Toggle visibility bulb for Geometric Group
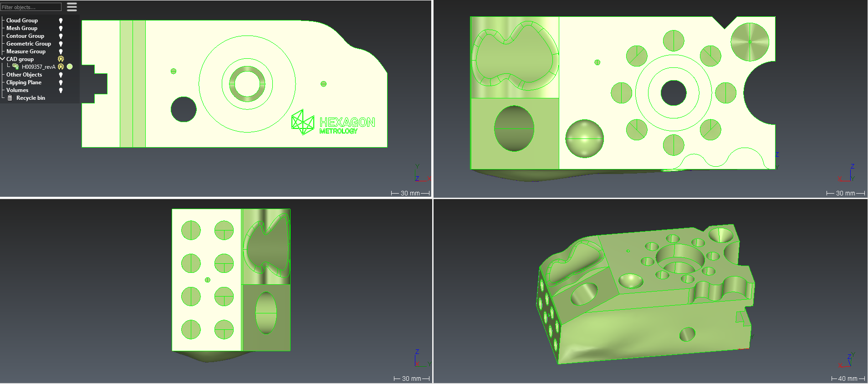This screenshot has height=384, width=868. 61,44
